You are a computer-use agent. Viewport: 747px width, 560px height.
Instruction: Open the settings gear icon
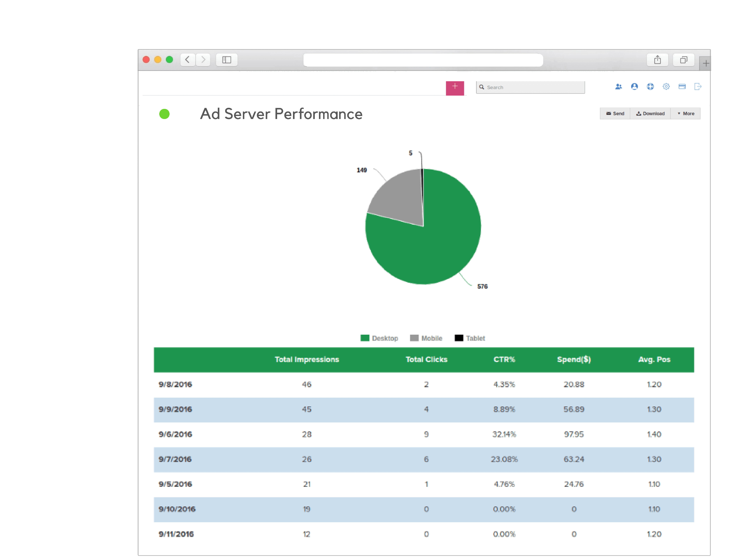[666, 87]
